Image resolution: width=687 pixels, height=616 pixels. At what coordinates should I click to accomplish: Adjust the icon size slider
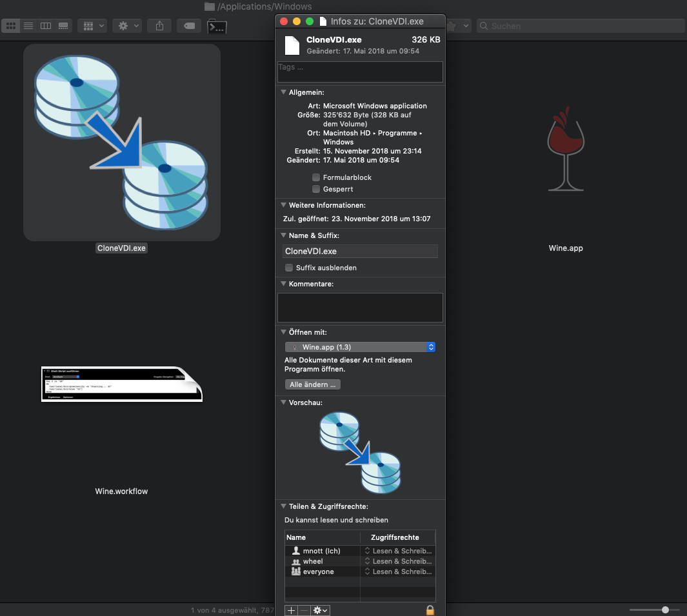665,610
